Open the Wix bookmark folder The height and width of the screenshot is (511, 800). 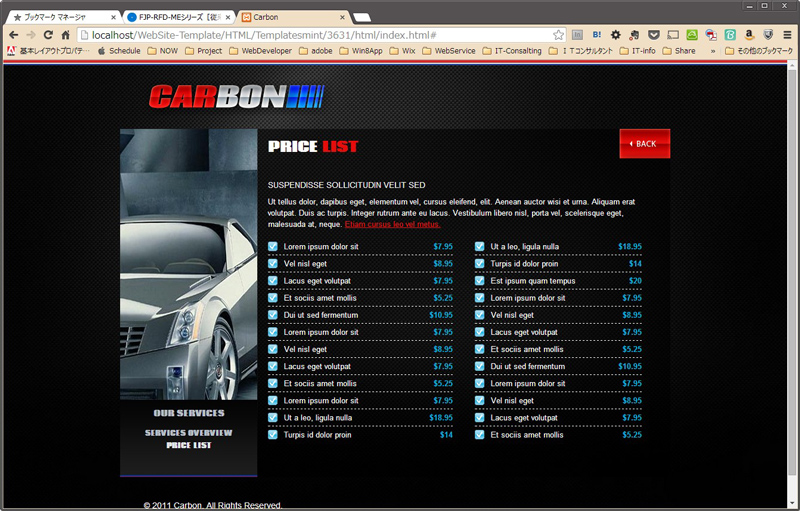[403, 51]
